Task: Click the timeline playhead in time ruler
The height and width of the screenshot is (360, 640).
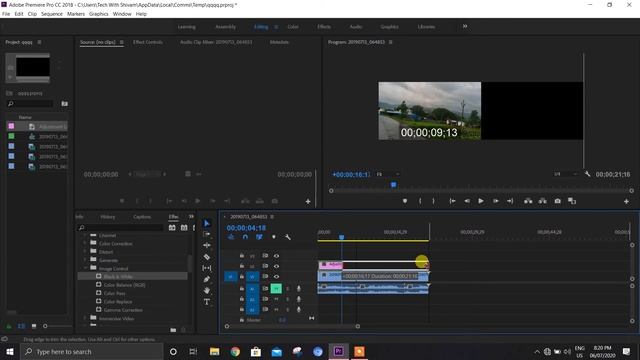Action: tap(342, 237)
